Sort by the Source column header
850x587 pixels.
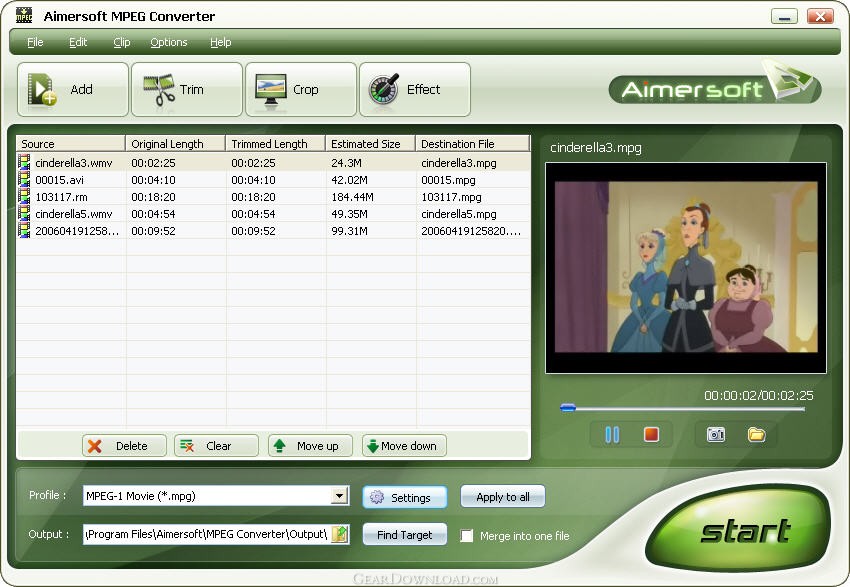70,144
